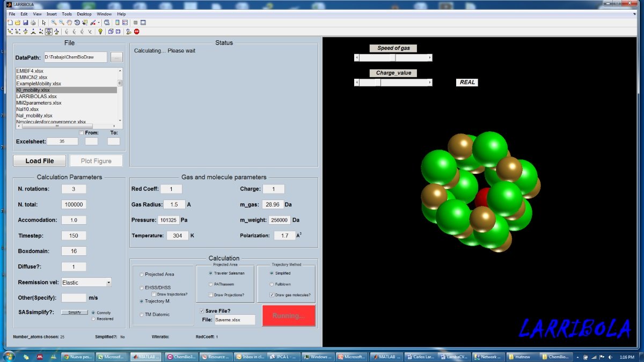This screenshot has height=362, width=644.
Task: Select the Fullblown trajectory method
Action: tap(272, 284)
